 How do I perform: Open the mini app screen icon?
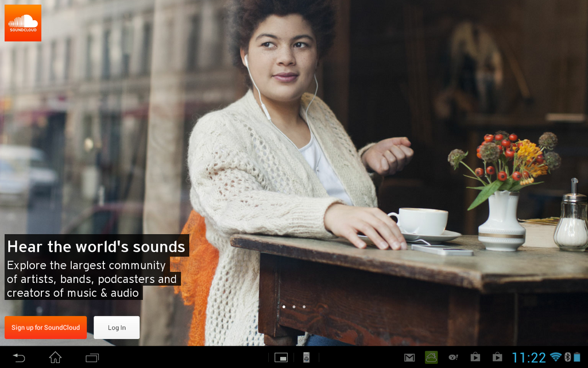click(281, 358)
